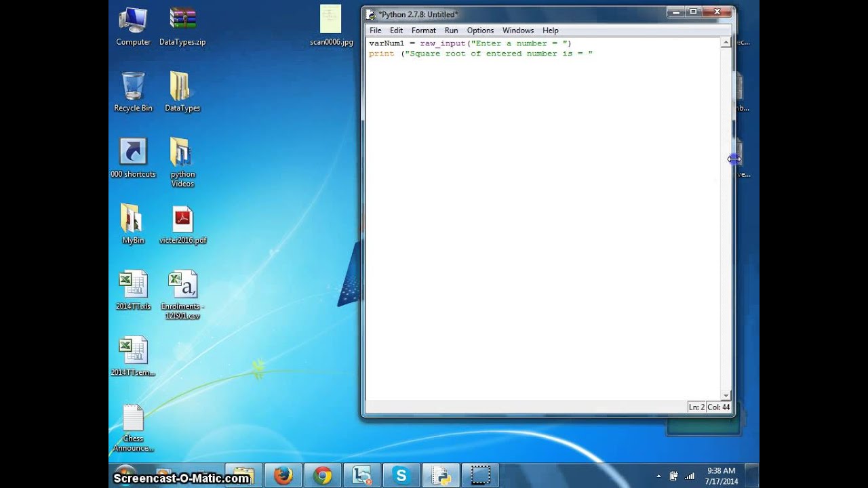
Task: Open the Run menu
Action: (x=451, y=30)
